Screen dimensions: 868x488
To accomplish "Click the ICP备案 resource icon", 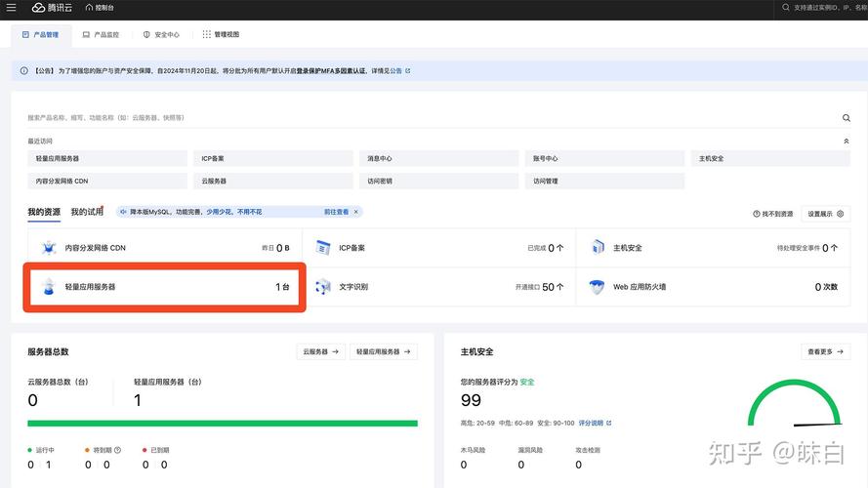I will click(x=323, y=248).
